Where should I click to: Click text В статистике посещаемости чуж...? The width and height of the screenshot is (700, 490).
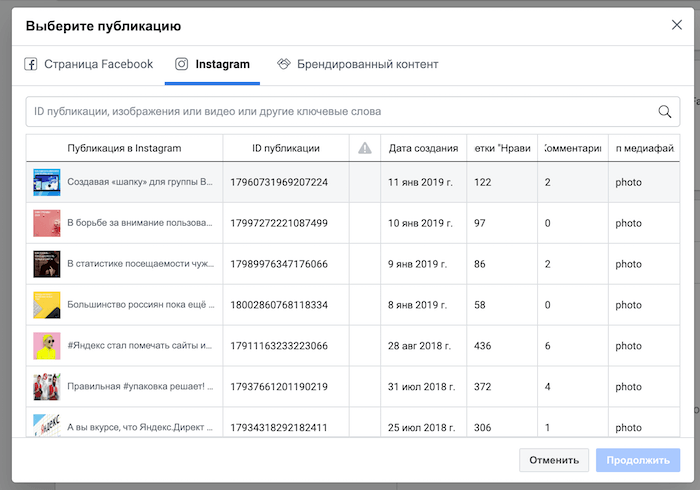click(141, 264)
